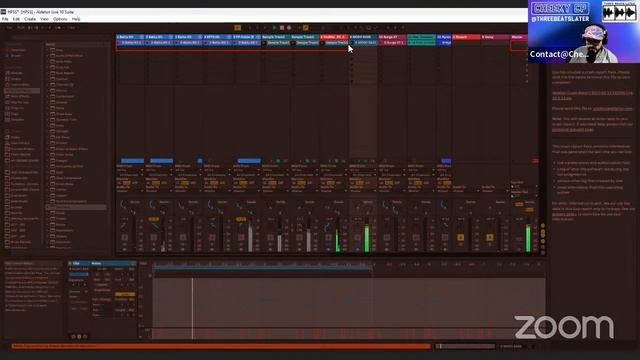Click the loop brace above the MIDI note editor
Image resolution: width=640 pixels, height=360 pixels.
tap(263, 268)
